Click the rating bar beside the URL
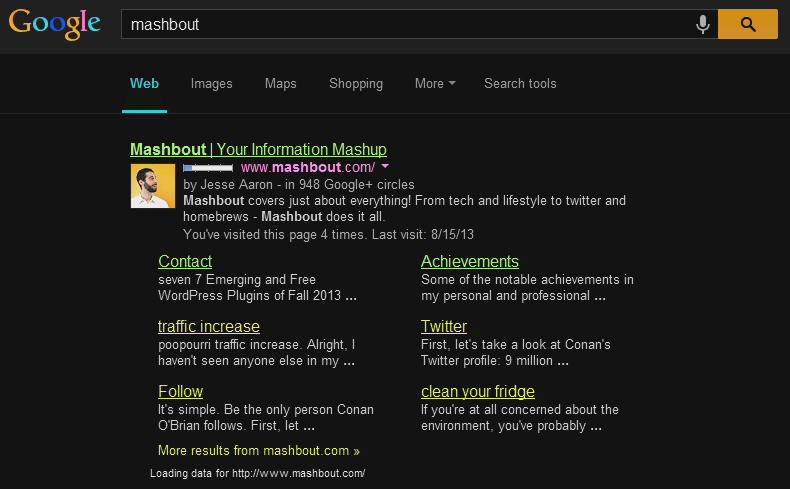Viewport: 790px width, 489px height. pos(208,168)
